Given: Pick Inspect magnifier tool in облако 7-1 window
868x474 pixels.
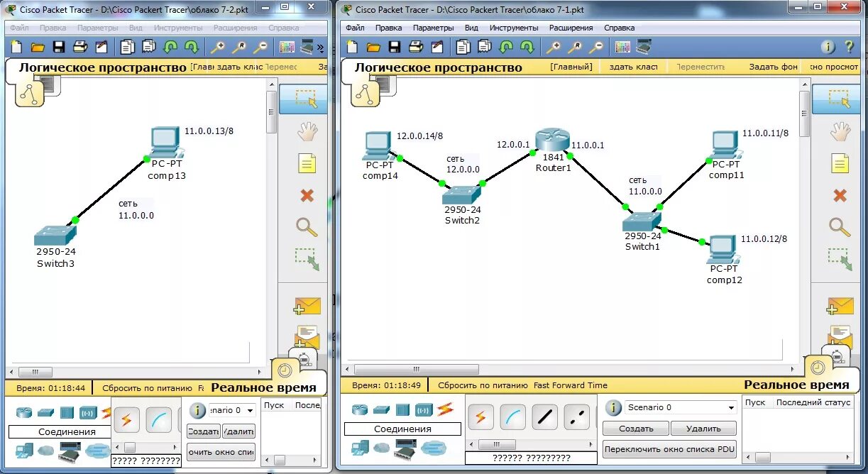Looking at the screenshot, I should click(840, 227).
